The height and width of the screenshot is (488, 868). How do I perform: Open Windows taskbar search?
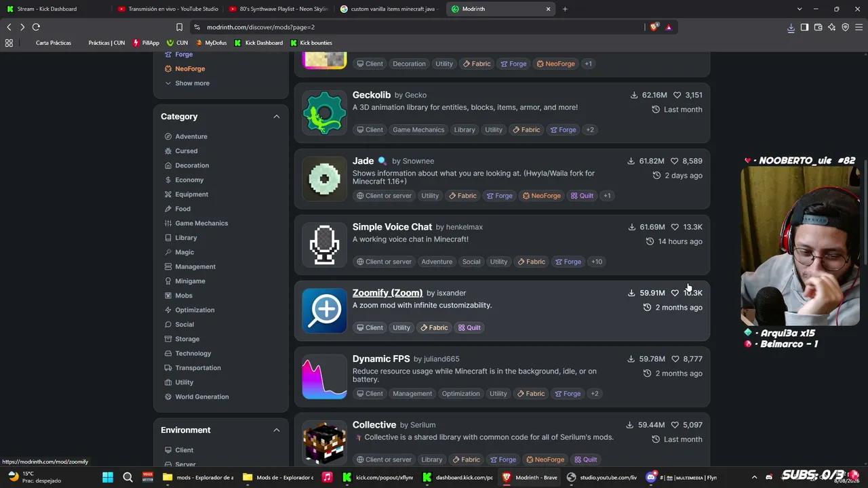pyautogui.click(x=127, y=477)
